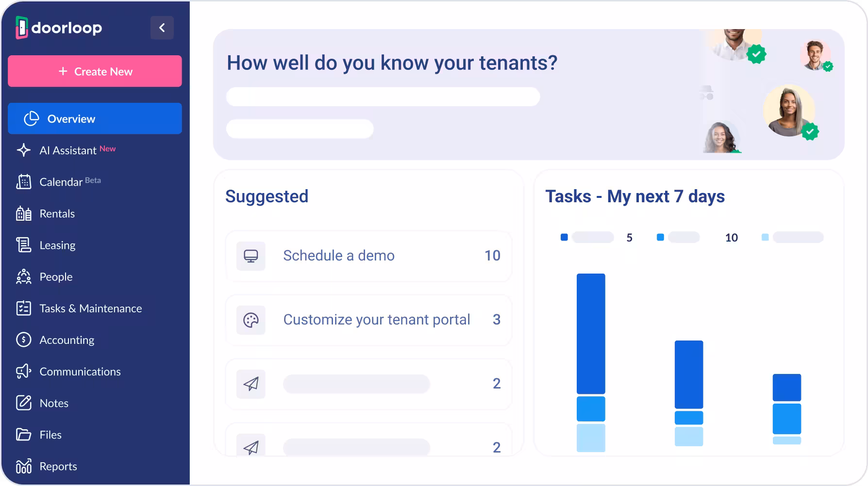
Task: Open the AI Assistant sparkle icon
Action: [x=23, y=150]
